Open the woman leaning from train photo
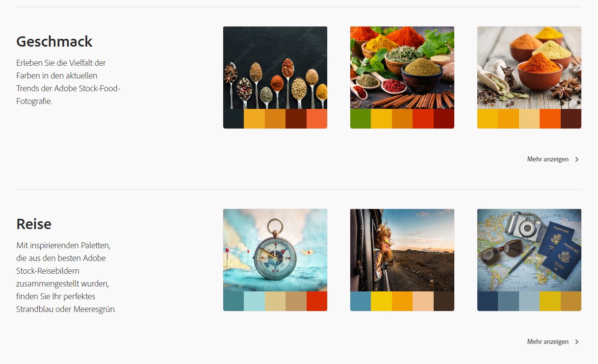Screen dimensions: 598x364 coord(402,250)
